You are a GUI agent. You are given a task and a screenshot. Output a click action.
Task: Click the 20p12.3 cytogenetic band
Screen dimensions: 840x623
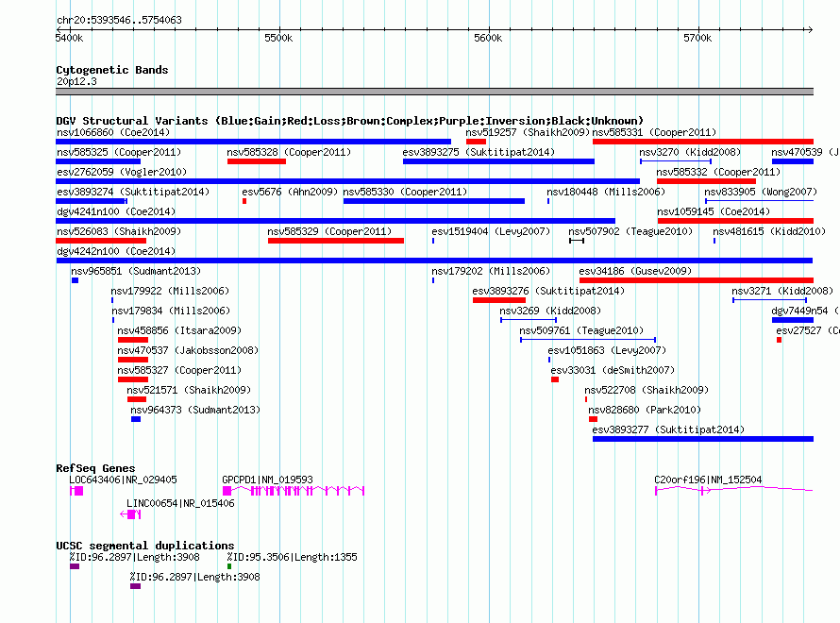[434, 92]
